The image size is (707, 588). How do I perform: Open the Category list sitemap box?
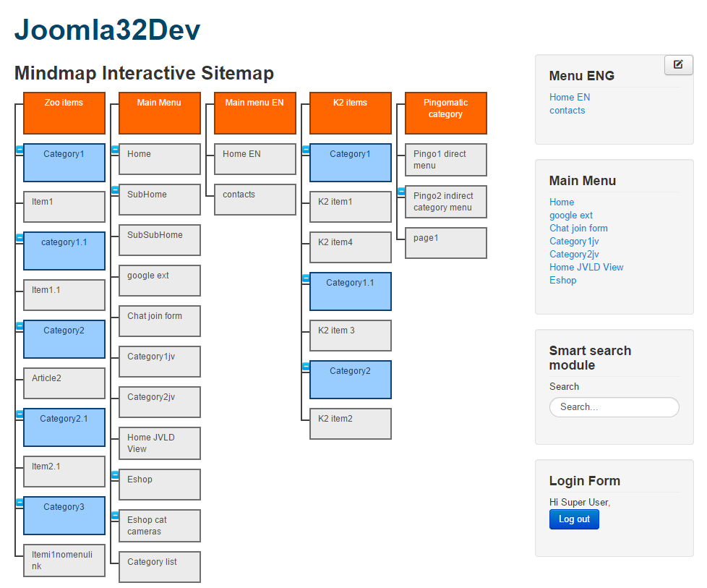coord(160,567)
